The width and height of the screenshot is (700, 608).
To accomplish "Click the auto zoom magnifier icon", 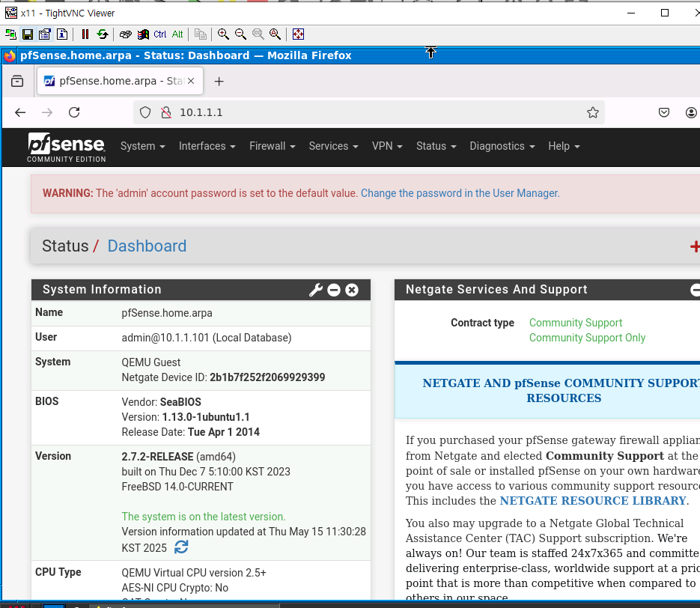I will tap(275, 34).
